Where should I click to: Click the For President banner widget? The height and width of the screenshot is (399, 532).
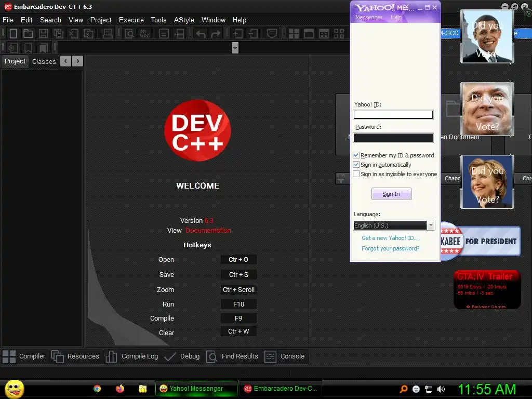pos(481,241)
